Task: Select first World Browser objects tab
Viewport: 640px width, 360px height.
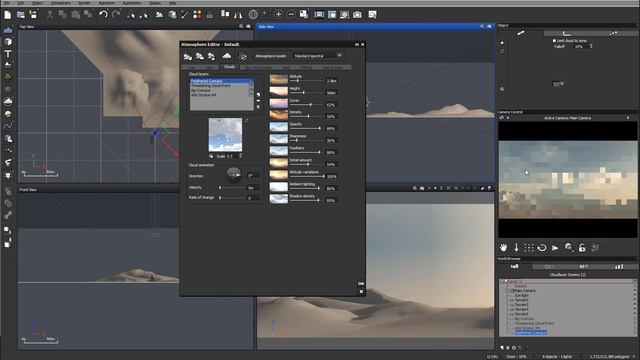Action: click(x=514, y=267)
